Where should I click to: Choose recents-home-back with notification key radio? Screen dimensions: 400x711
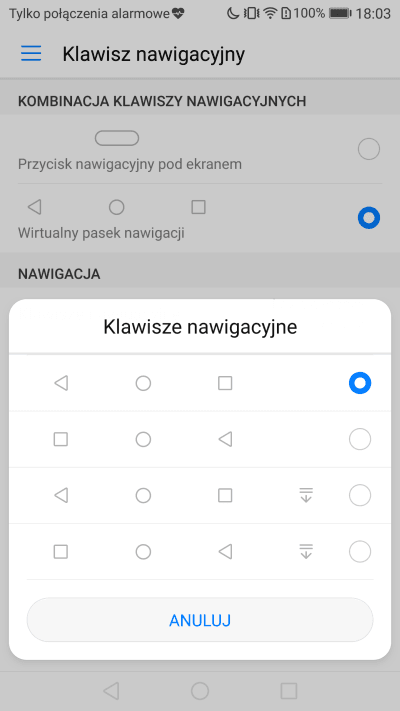pyautogui.click(x=360, y=551)
